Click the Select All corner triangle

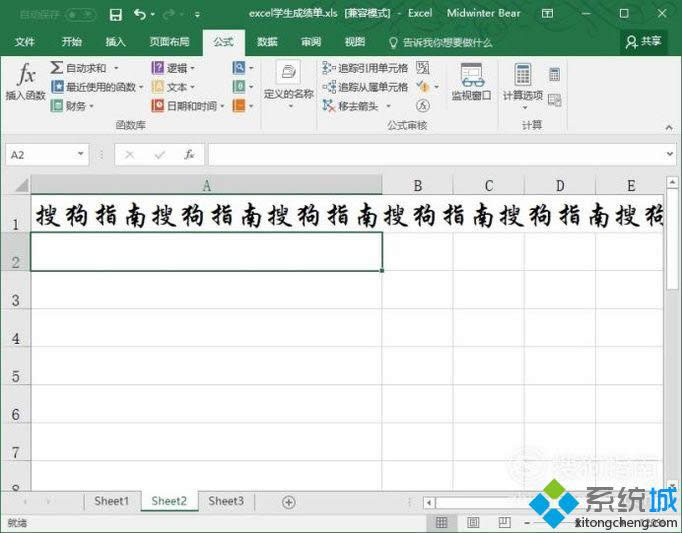pos(21,185)
